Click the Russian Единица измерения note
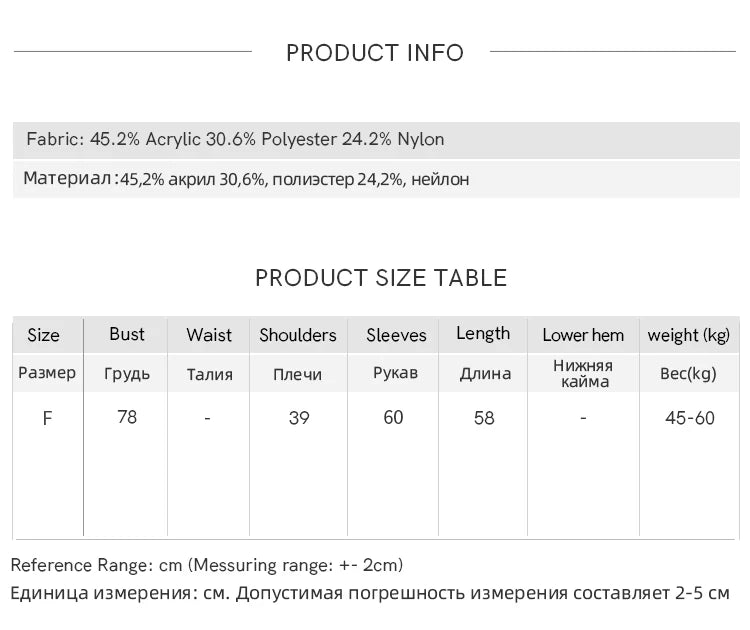 point(370,593)
